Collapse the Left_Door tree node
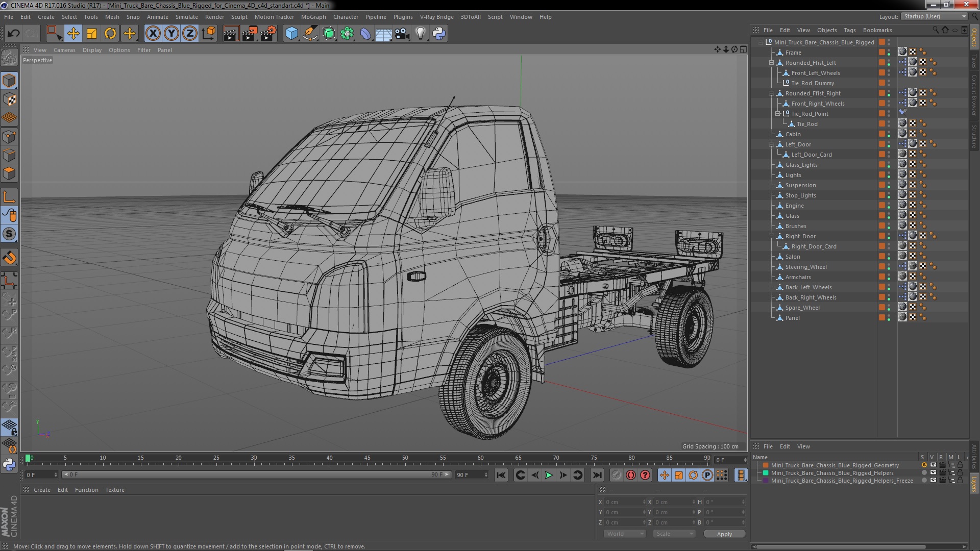The width and height of the screenshot is (980, 551). tap(772, 144)
